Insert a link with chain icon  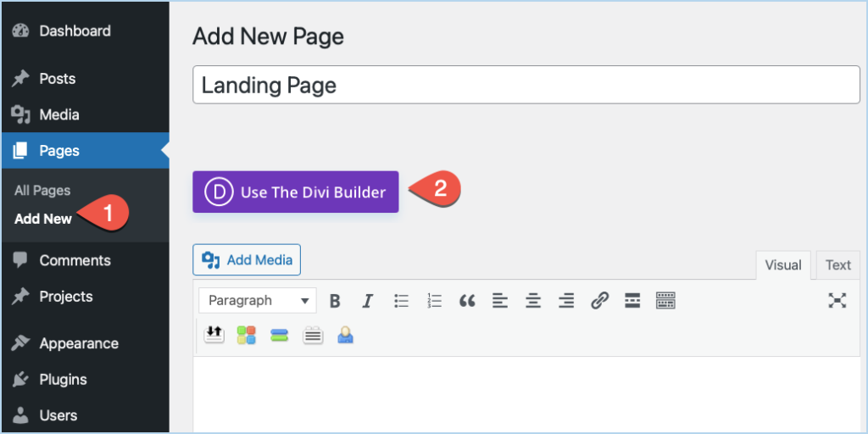(x=599, y=301)
